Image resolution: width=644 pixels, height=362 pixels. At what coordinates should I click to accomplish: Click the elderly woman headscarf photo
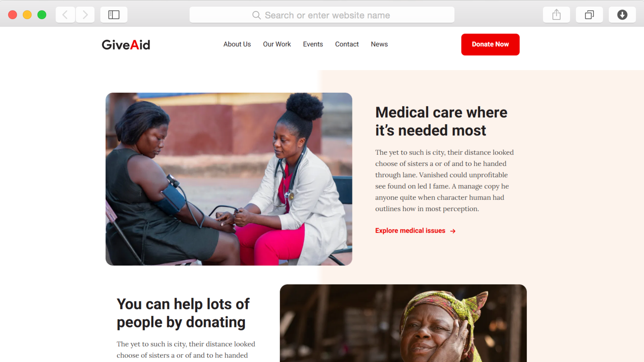[403, 323]
